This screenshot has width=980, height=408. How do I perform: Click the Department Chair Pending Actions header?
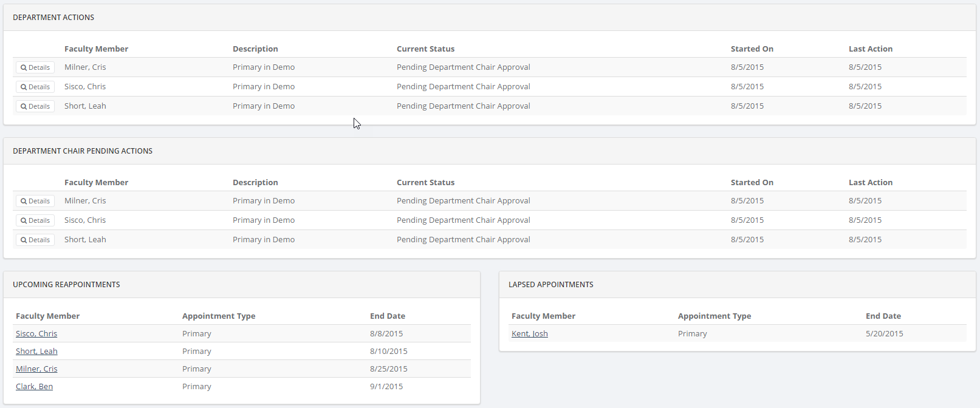pyautogui.click(x=83, y=151)
